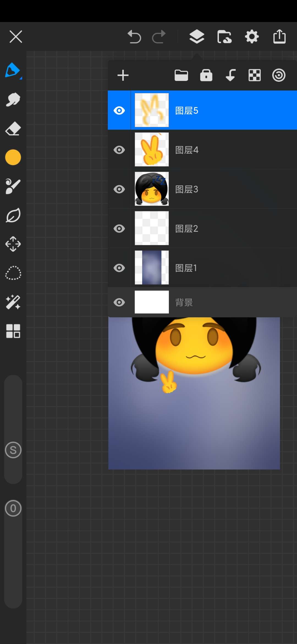Open the layer blend options target icon
The width and height of the screenshot is (297, 644).
(x=279, y=75)
